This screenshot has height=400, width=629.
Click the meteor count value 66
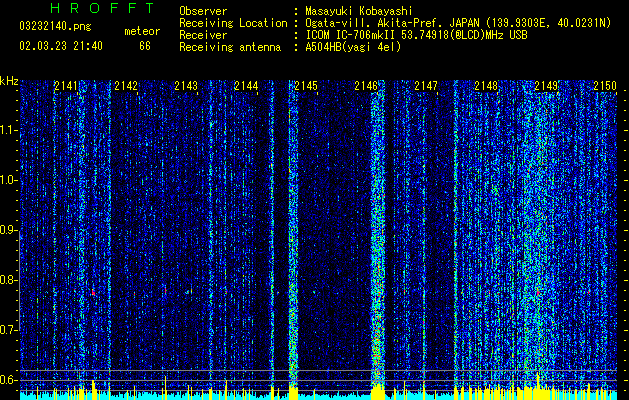145,46
